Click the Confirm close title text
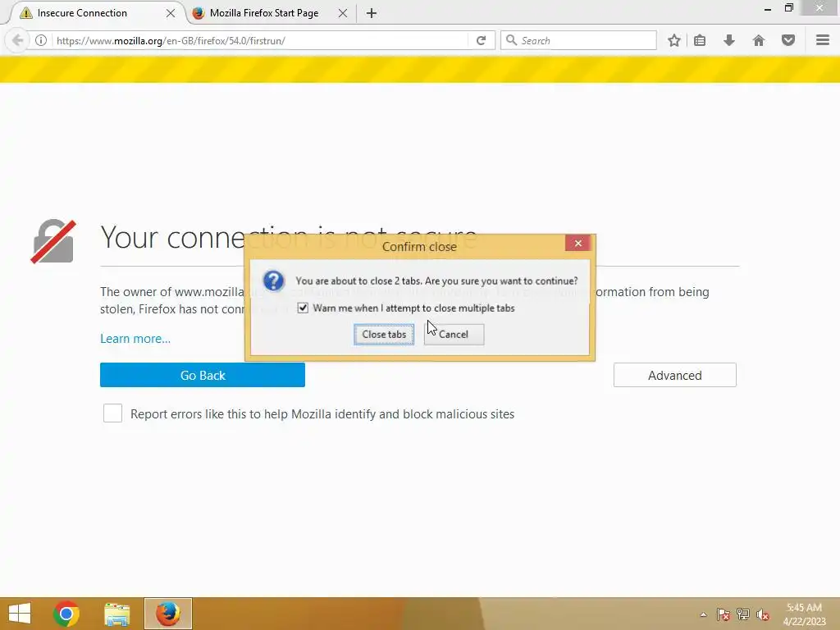This screenshot has width=840, height=630. tap(419, 247)
